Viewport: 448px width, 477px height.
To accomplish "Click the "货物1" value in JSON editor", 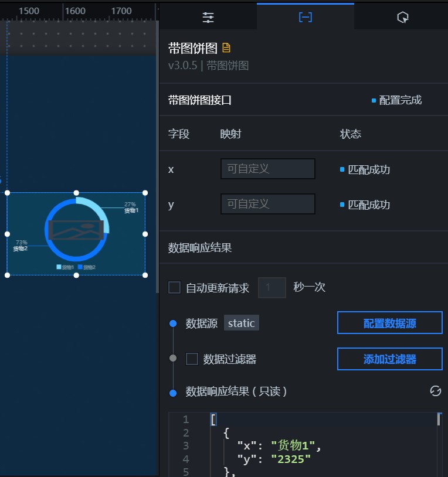I will pos(293,446).
